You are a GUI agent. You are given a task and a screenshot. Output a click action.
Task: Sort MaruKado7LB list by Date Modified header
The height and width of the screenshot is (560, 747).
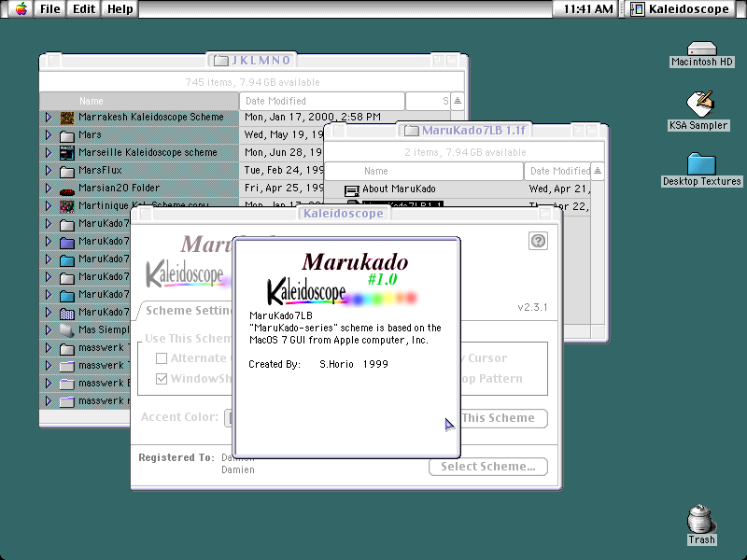click(x=557, y=171)
